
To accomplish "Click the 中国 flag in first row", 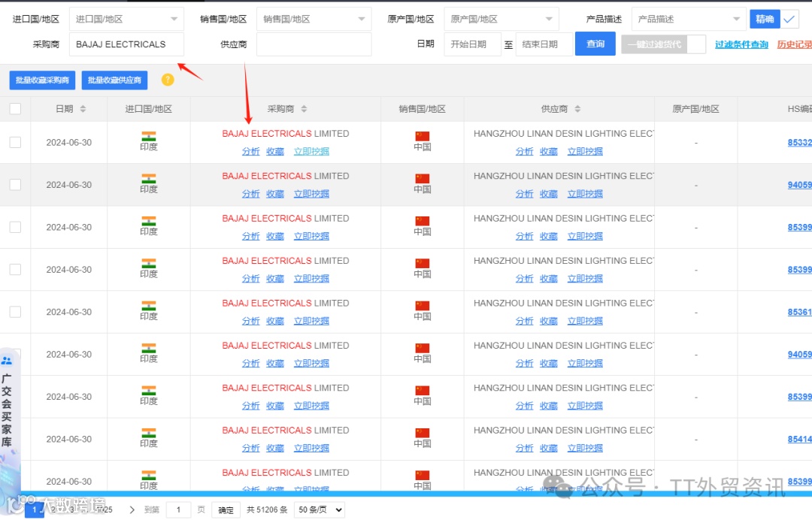I will coord(422,137).
